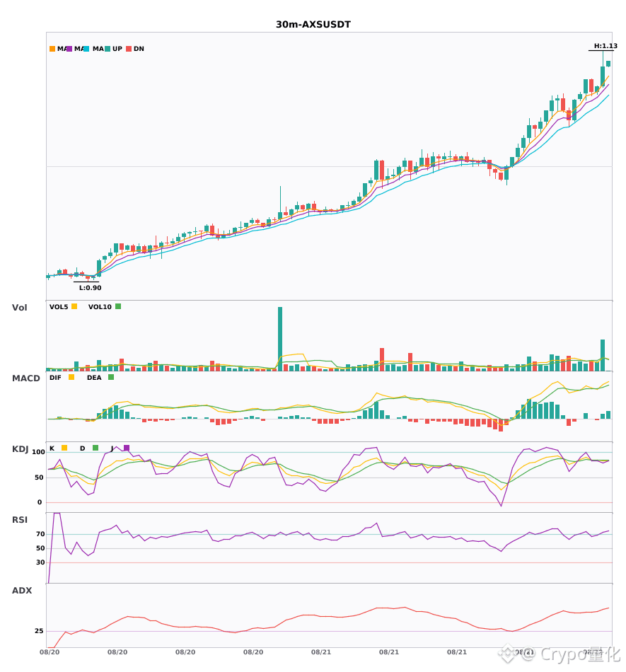This screenshot has width=626, height=672.
Task: Click the H:1.13 high price label
Action: click(x=605, y=46)
